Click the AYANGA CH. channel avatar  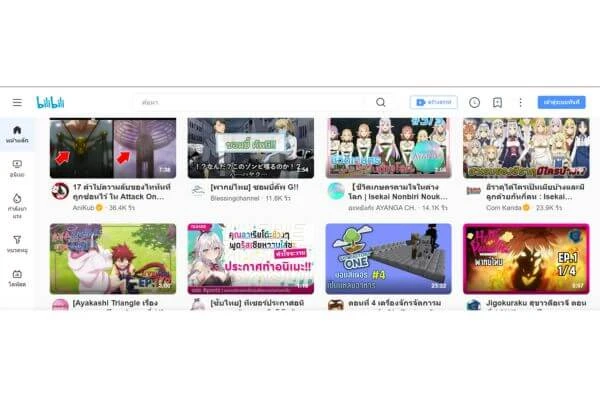coord(336,191)
